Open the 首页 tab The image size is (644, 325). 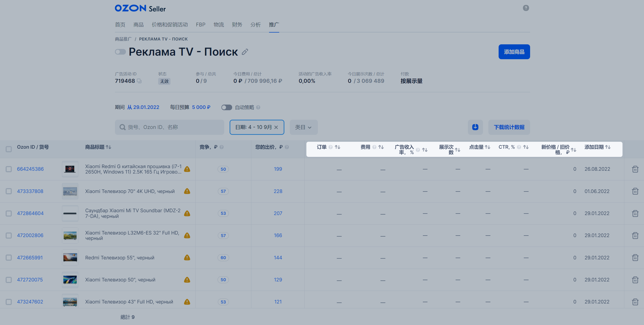click(120, 25)
